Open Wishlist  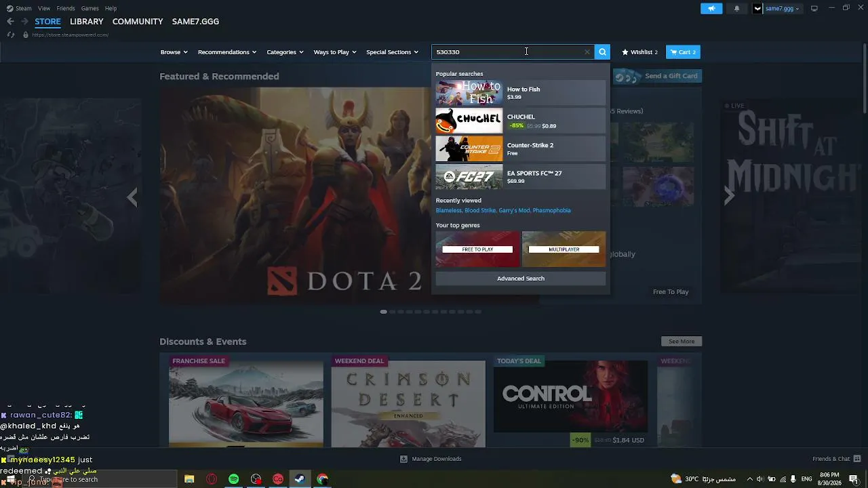(x=639, y=52)
